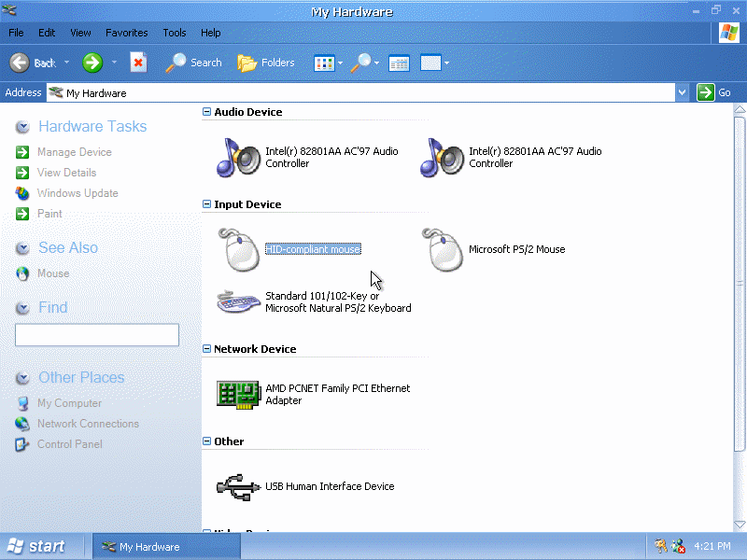
Task: Click the View Details green arrow icon
Action: tap(21, 173)
